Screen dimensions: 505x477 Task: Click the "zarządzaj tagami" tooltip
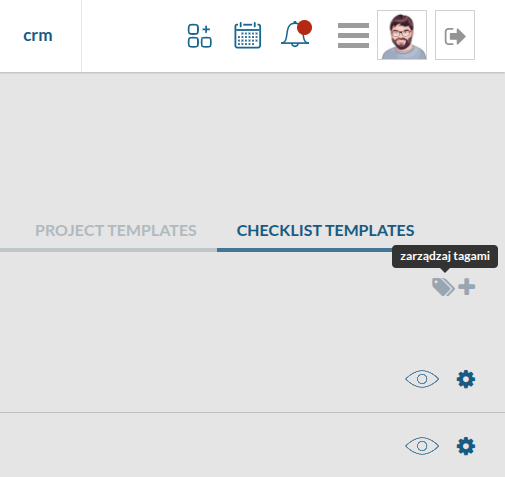pos(445,256)
